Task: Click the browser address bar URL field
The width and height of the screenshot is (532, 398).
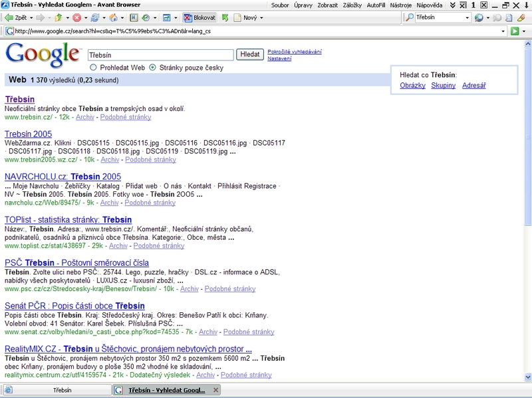Action: click(256, 31)
